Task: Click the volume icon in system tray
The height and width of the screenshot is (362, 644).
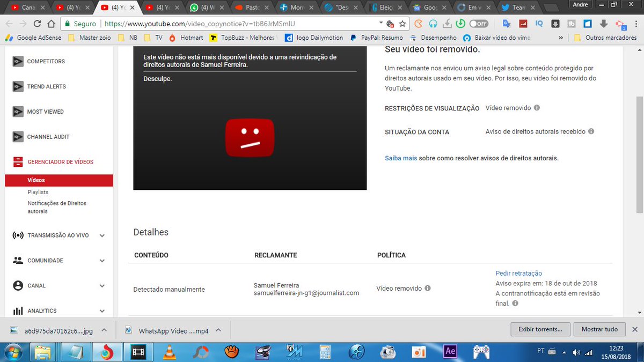Action: [x=576, y=352]
